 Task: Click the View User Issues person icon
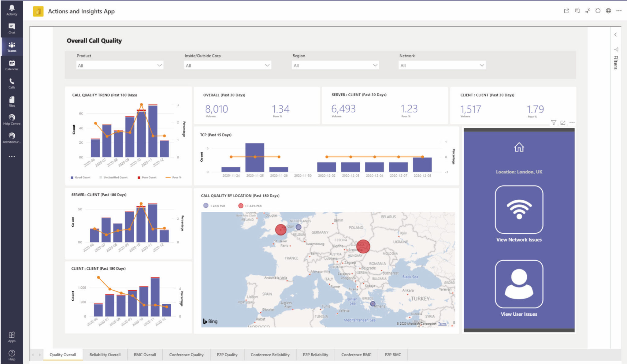519,284
